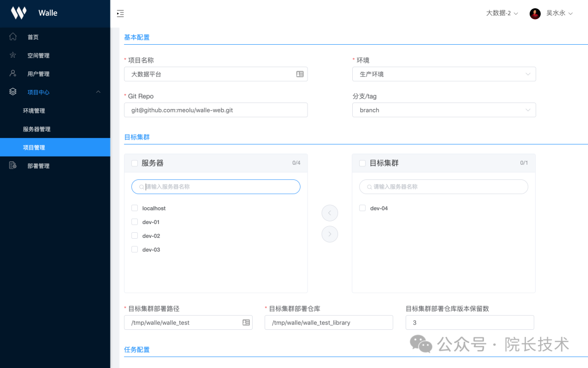588x368 pixels.
Task: Click the contact-card icon in 目标集群部署路径 field
Action: pos(246,323)
